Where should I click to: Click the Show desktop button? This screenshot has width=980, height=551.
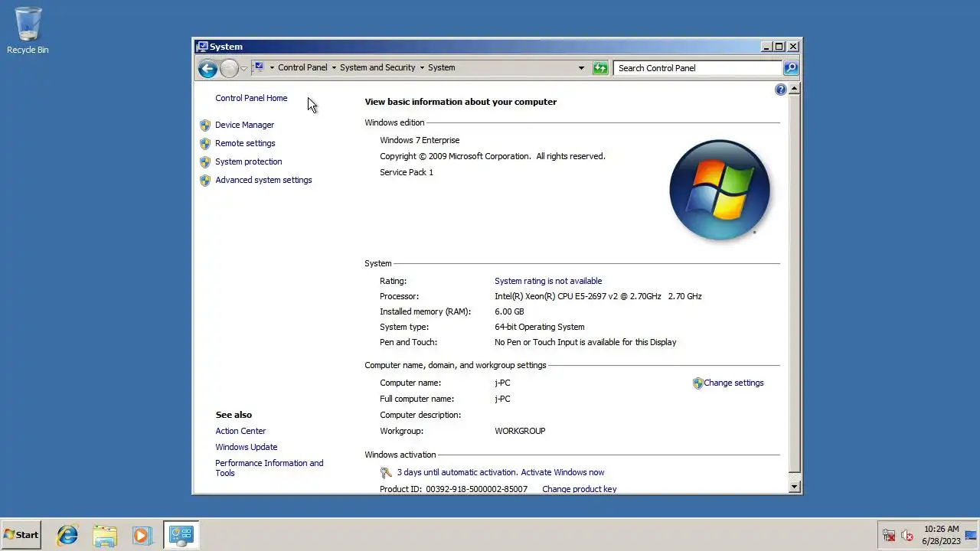(972, 535)
